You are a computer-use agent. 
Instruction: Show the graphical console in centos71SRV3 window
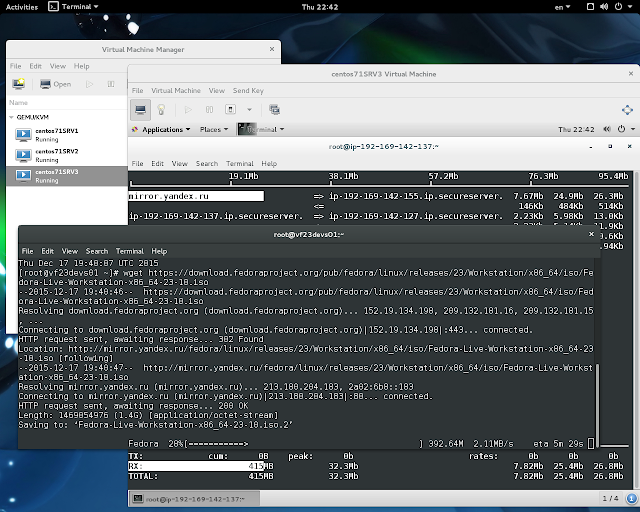(x=140, y=109)
